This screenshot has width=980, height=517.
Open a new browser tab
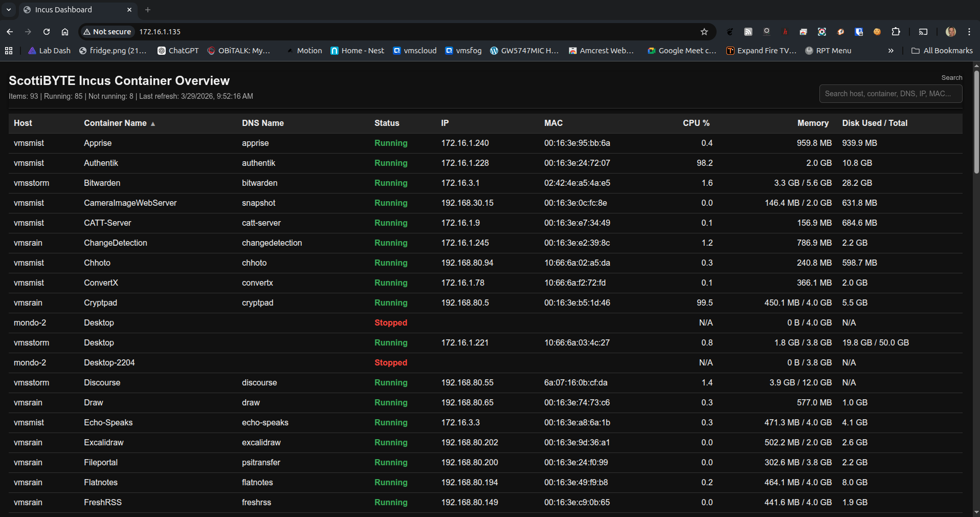148,10
